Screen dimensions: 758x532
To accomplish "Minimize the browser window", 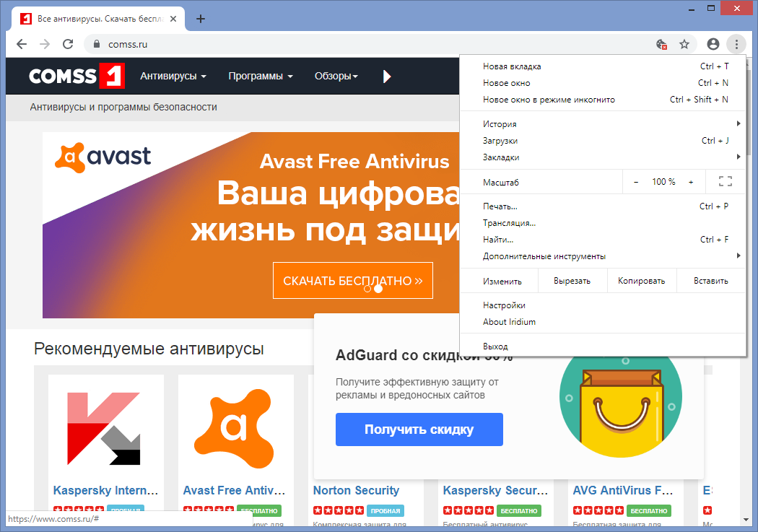I will [x=692, y=8].
